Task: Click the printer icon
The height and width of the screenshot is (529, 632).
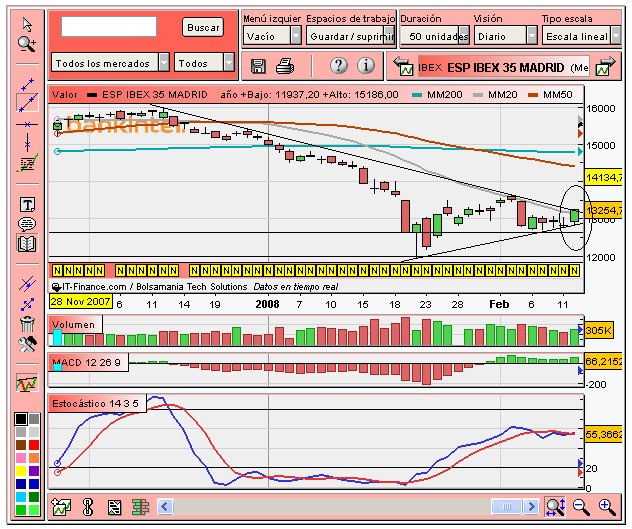Action: (x=285, y=66)
